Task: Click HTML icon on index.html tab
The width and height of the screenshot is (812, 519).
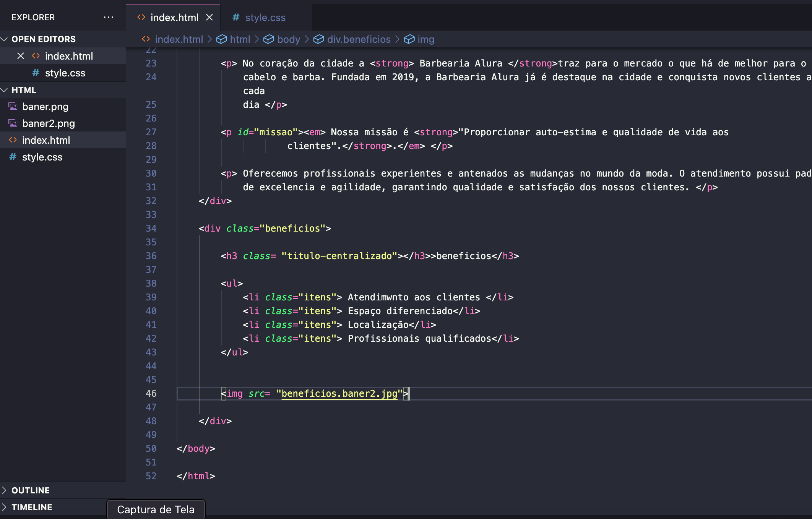Action: tap(141, 17)
